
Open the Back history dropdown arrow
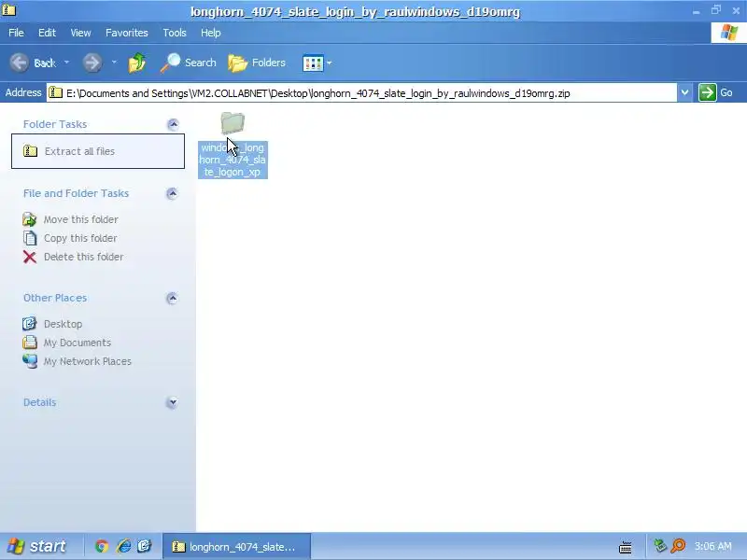coord(66,63)
